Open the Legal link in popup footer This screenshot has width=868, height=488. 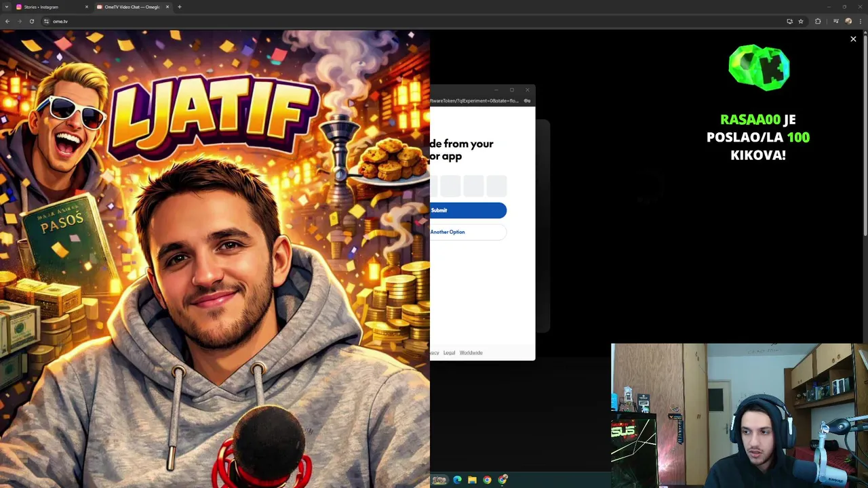(x=449, y=352)
